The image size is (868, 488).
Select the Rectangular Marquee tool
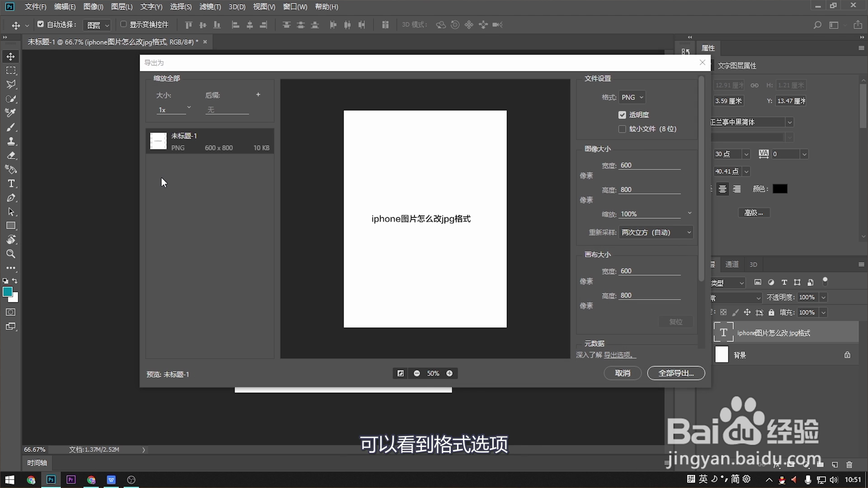click(11, 70)
